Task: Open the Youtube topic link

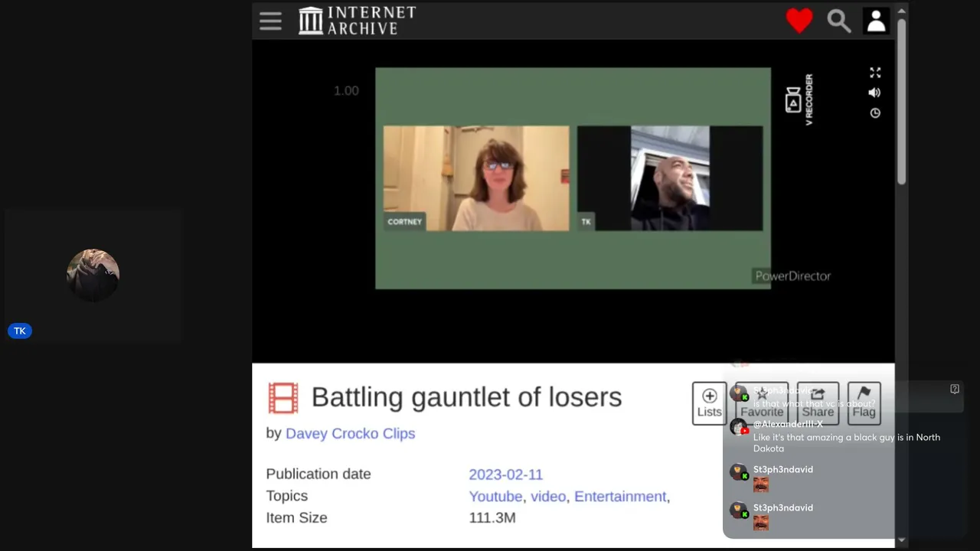Action: tap(495, 496)
